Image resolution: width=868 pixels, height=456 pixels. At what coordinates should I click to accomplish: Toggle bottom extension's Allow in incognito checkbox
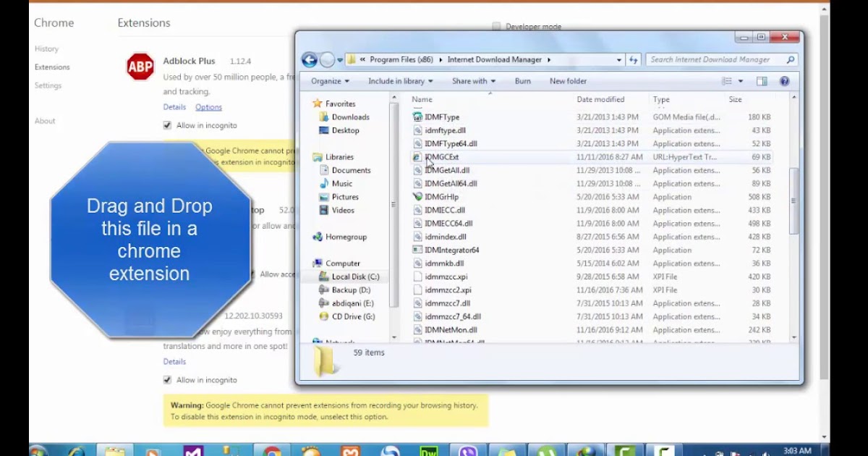pyautogui.click(x=167, y=380)
